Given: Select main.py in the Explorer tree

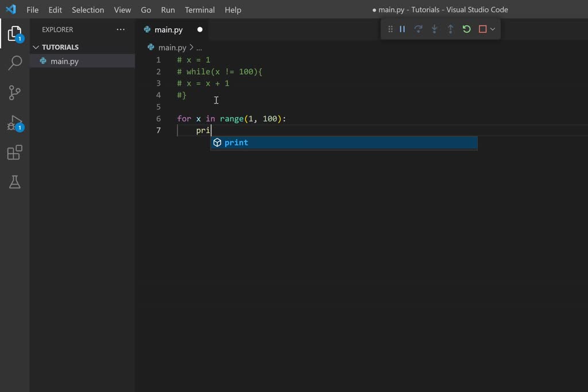Looking at the screenshot, I should [x=82, y=61].
